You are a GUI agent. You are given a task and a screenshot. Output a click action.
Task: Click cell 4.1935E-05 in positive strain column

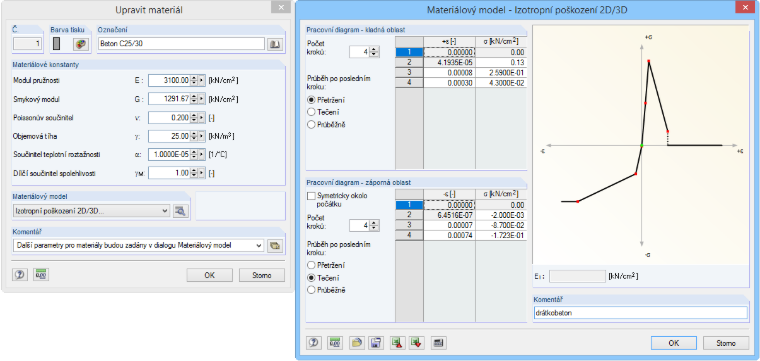(449, 63)
